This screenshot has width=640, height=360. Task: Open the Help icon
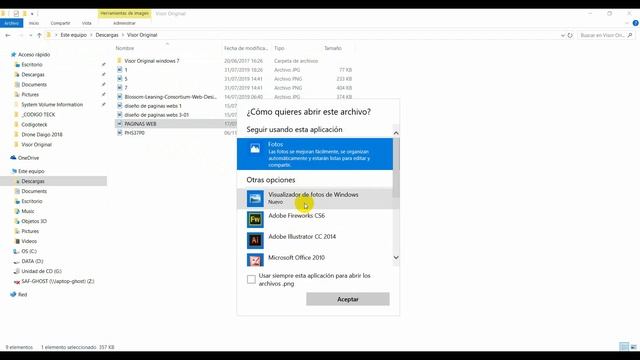point(636,23)
